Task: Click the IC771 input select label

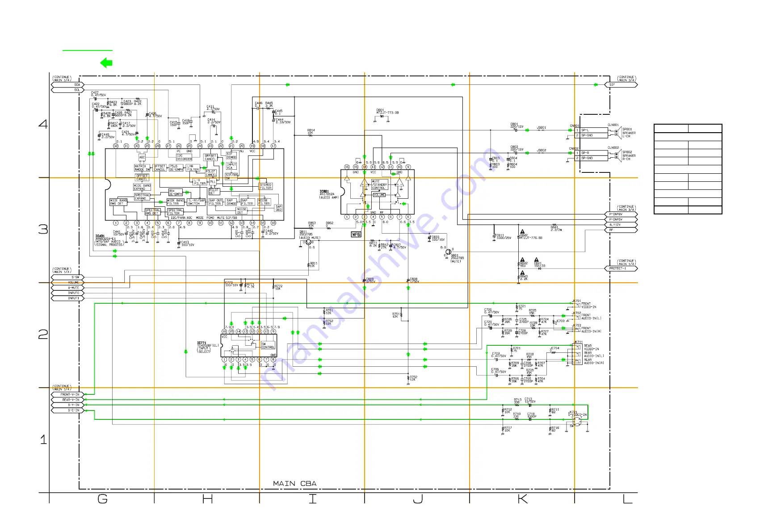Action: coord(208,347)
